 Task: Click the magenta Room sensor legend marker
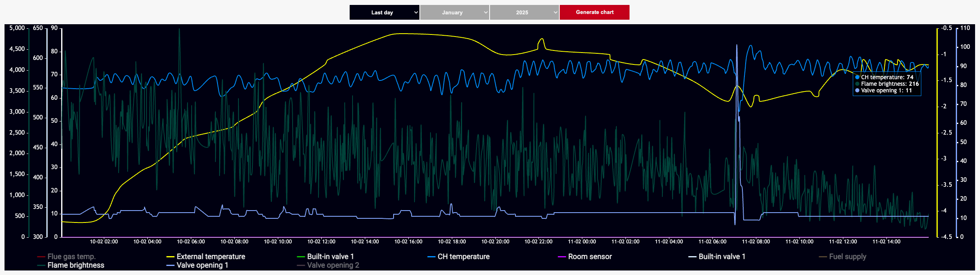click(x=562, y=257)
